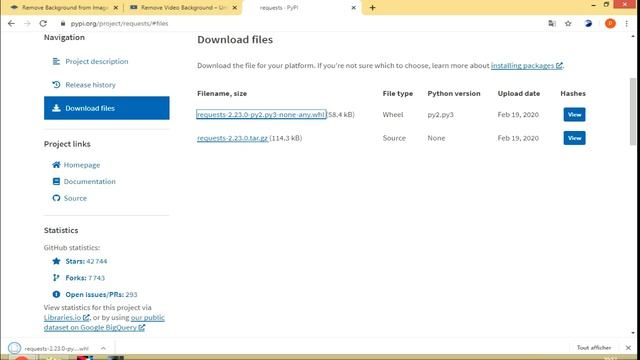Click the Homepage house icon
640x360 pixels.
pyautogui.click(x=56, y=164)
